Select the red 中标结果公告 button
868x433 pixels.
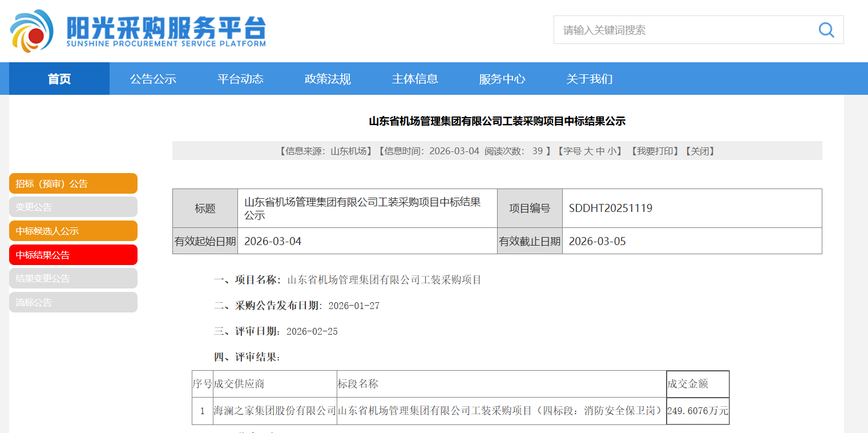[73, 255]
